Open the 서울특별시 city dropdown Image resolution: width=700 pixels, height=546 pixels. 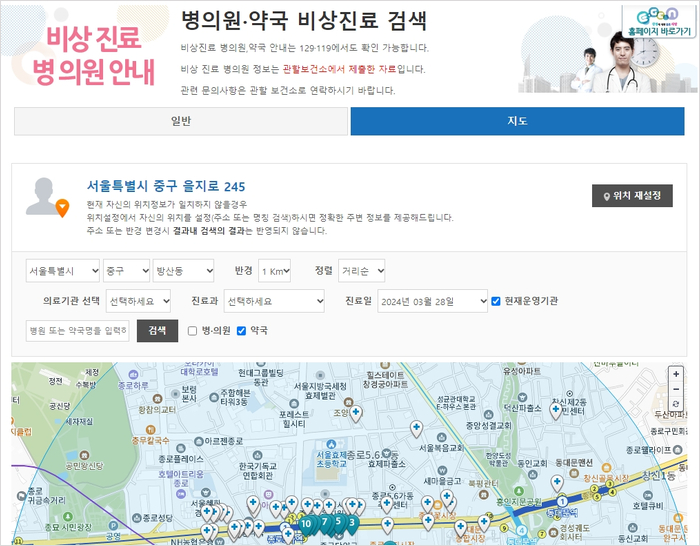pos(63,271)
